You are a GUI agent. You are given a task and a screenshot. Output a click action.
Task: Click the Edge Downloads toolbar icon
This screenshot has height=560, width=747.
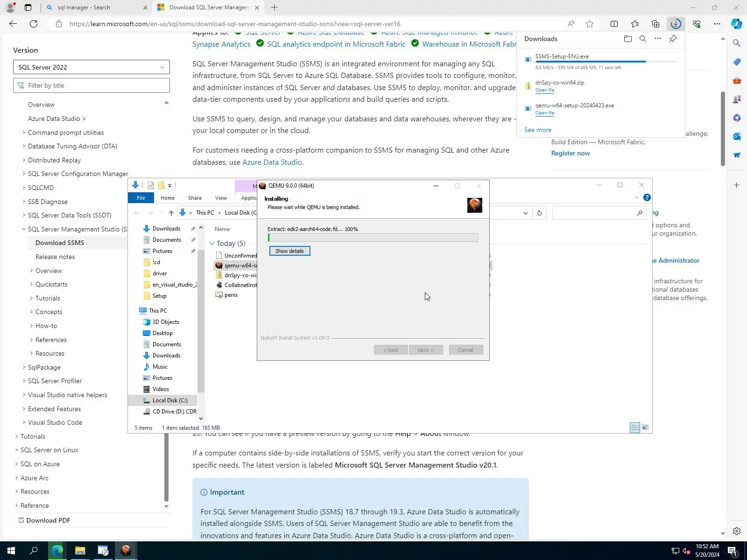point(676,24)
